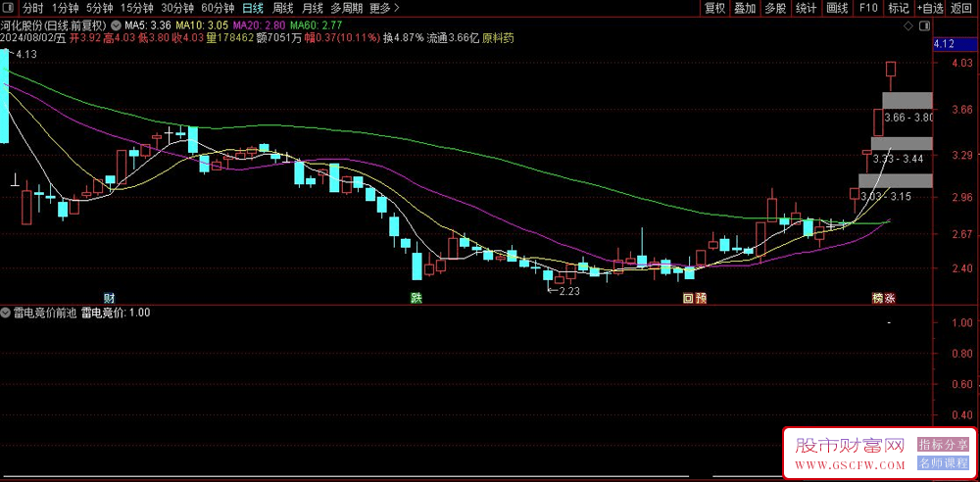Click the 3.33 - 3.44 gap zone label
Screen dimensions: 980x482
(x=898, y=159)
